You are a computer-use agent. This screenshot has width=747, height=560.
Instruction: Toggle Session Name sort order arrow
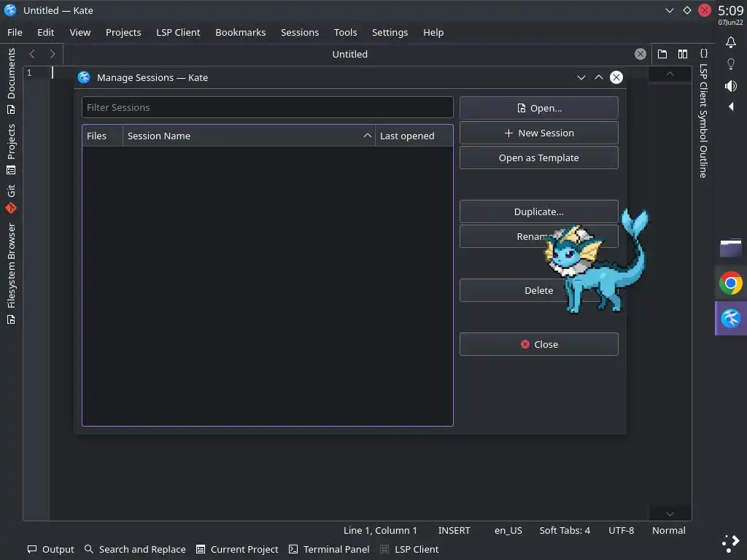(x=368, y=136)
